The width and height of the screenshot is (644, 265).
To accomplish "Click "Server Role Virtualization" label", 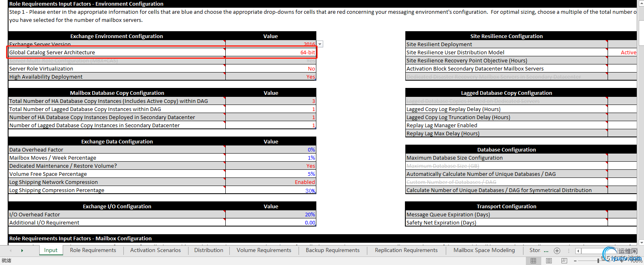I will coord(41,68).
